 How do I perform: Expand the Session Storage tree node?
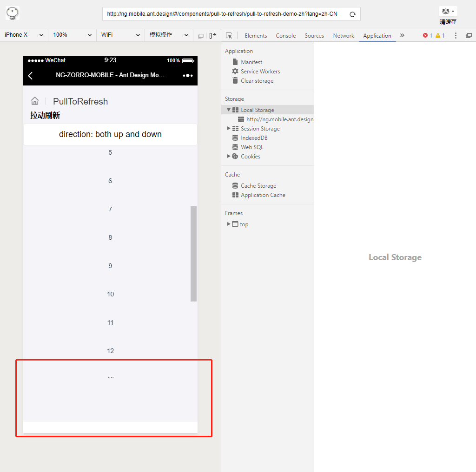[x=228, y=129]
